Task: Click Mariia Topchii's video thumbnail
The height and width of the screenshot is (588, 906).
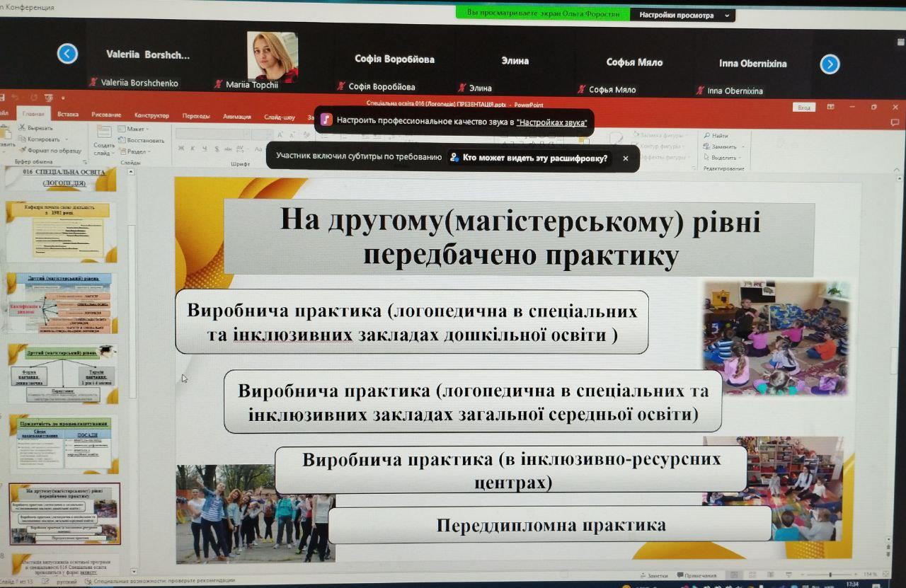Action: coord(273,57)
